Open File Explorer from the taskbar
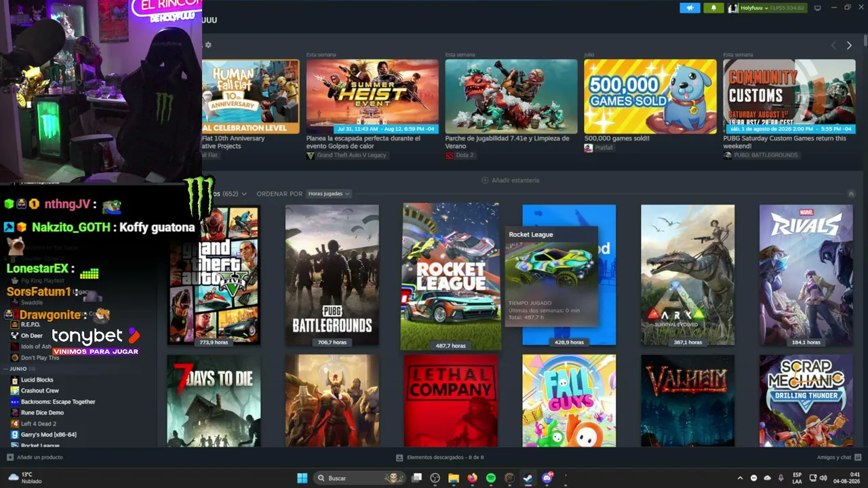The image size is (868, 488). click(454, 478)
